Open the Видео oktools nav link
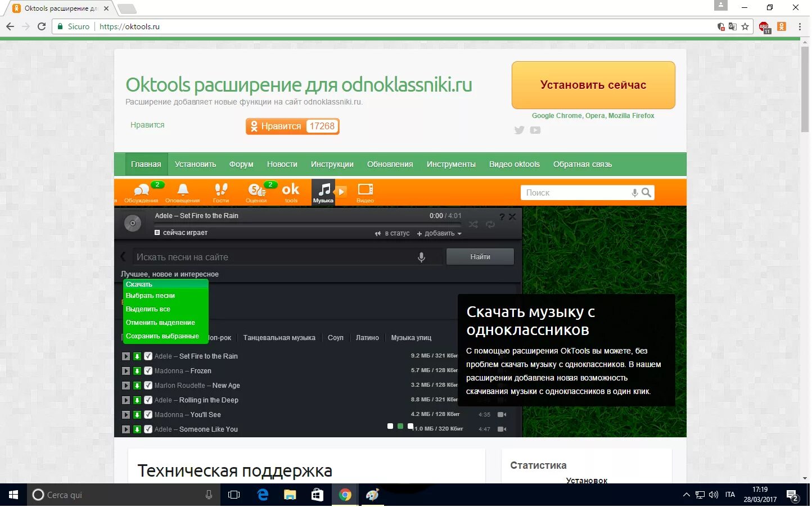 pos(516,165)
